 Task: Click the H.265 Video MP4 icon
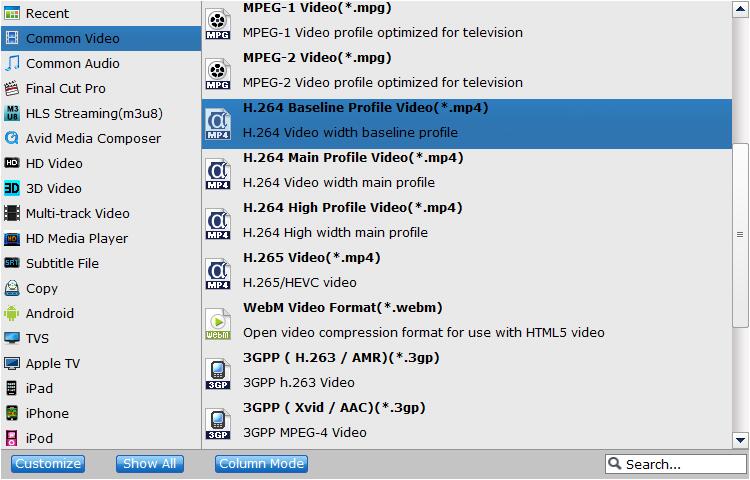pyautogui.click(x=218, y=274)
